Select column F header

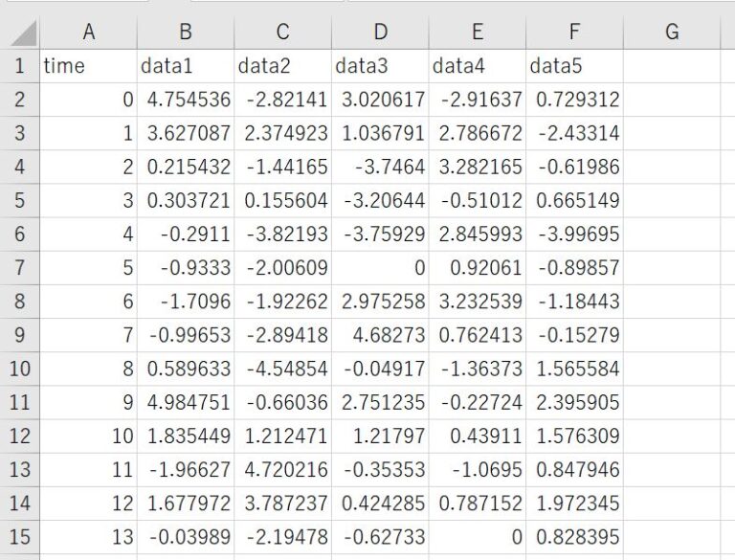pyautogui.click(x=574, y=33)
